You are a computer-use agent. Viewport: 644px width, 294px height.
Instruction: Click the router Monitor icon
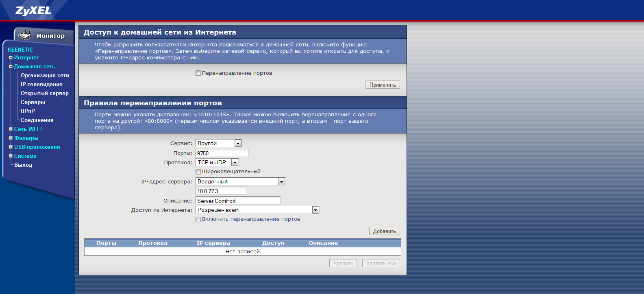point(25,35)
